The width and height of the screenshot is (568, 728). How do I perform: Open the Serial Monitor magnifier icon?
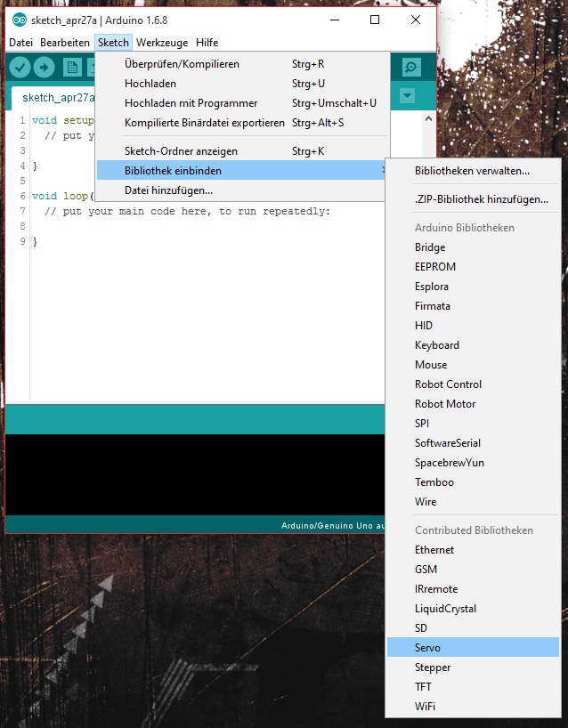point(411,68)
